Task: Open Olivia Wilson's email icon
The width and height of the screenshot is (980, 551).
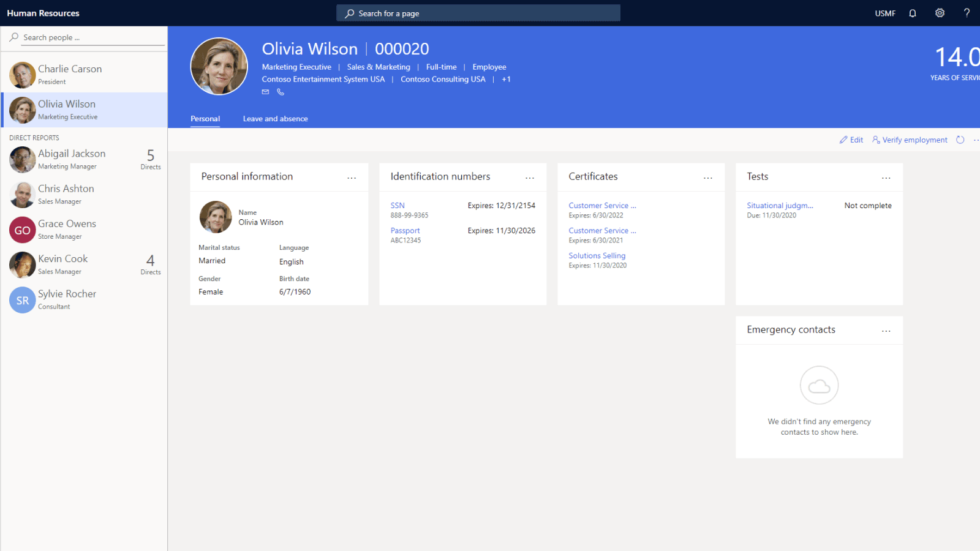Action: pyautogui.click(x=265, y=92)
